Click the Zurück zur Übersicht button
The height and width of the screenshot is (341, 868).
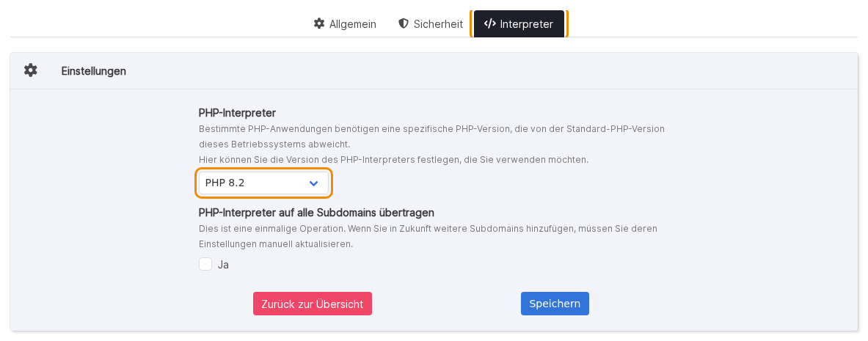point(313,304)
